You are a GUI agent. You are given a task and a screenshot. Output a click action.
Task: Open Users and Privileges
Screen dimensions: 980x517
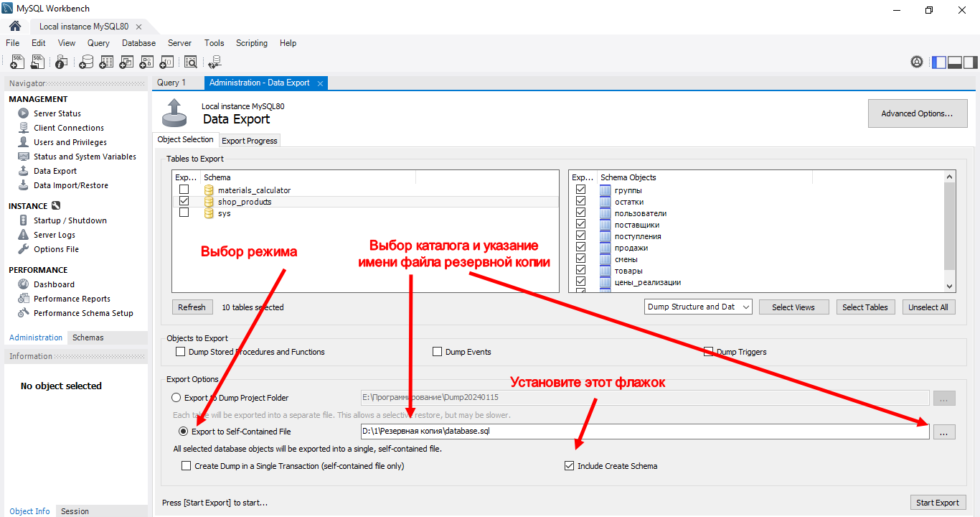click(x=70, y=142)
